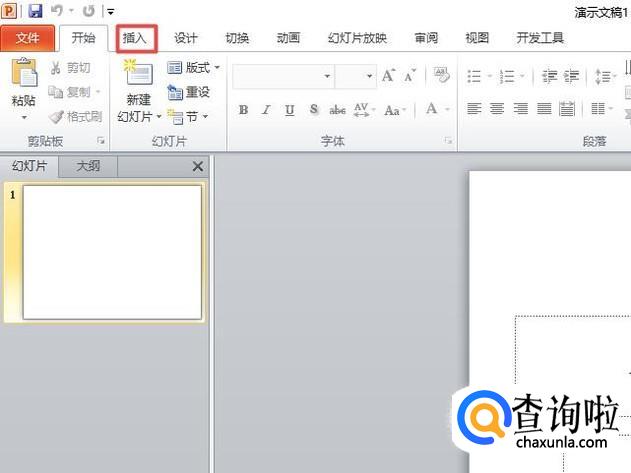Align text left in paragraph group
The width and height of the screenshot is (631, 473).
[x=474, y=109]
